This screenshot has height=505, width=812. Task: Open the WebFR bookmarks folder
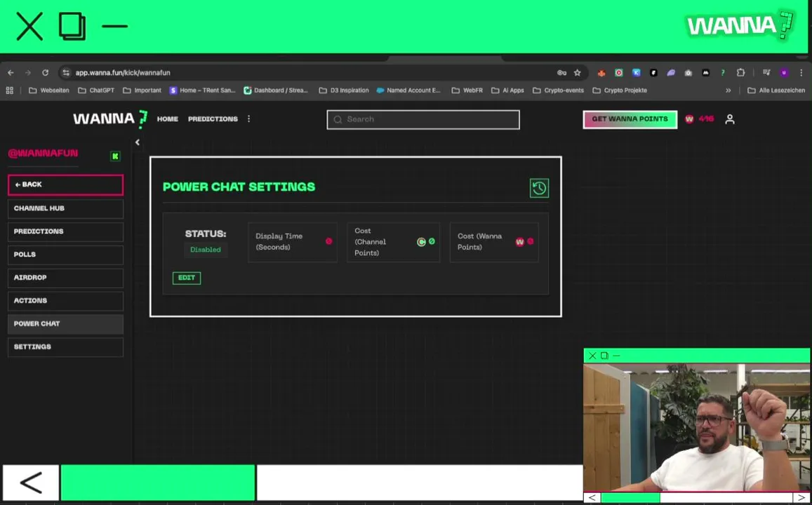[467, 90]
